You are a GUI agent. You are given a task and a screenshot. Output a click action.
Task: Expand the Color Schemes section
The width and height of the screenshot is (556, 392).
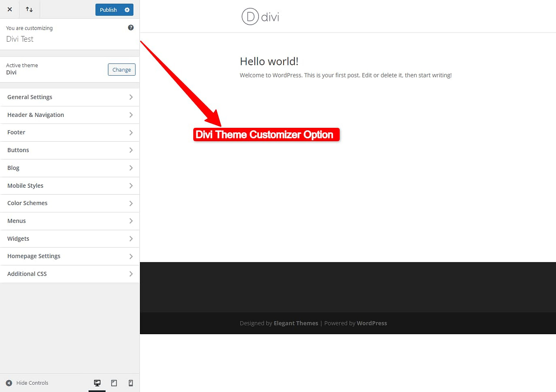[69, 203]
